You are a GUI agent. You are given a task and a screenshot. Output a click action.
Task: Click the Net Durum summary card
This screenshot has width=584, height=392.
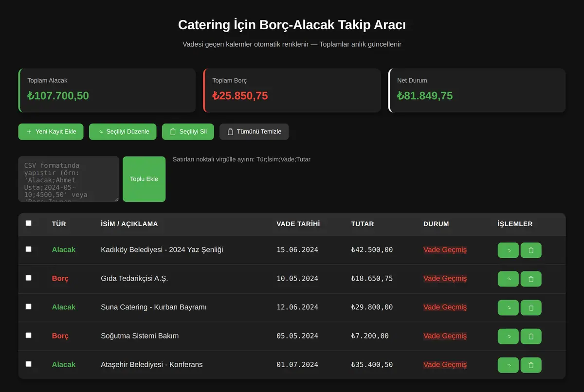tap(477, 90)
